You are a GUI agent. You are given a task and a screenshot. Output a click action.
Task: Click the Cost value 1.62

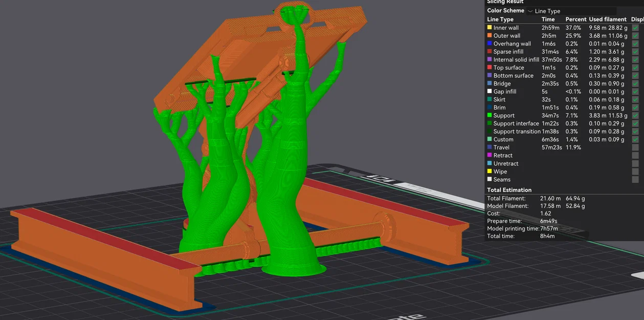click(546, 214)
